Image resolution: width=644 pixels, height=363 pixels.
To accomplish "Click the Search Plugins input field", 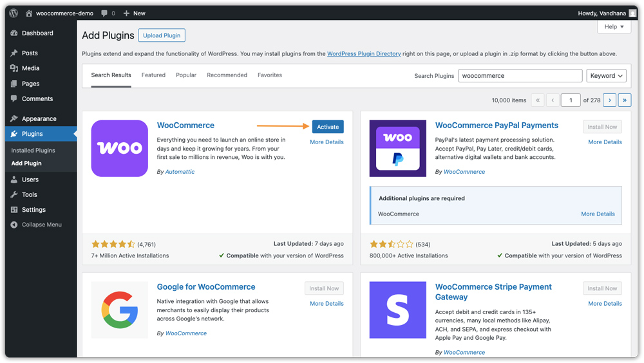I will [520, 75].
